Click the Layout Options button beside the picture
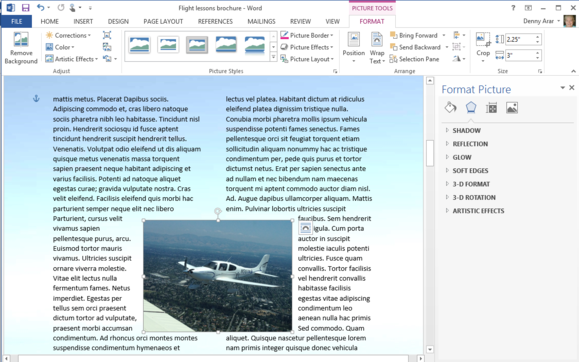The height and width of the screenshot is (362, 579). tap(305, 228)
